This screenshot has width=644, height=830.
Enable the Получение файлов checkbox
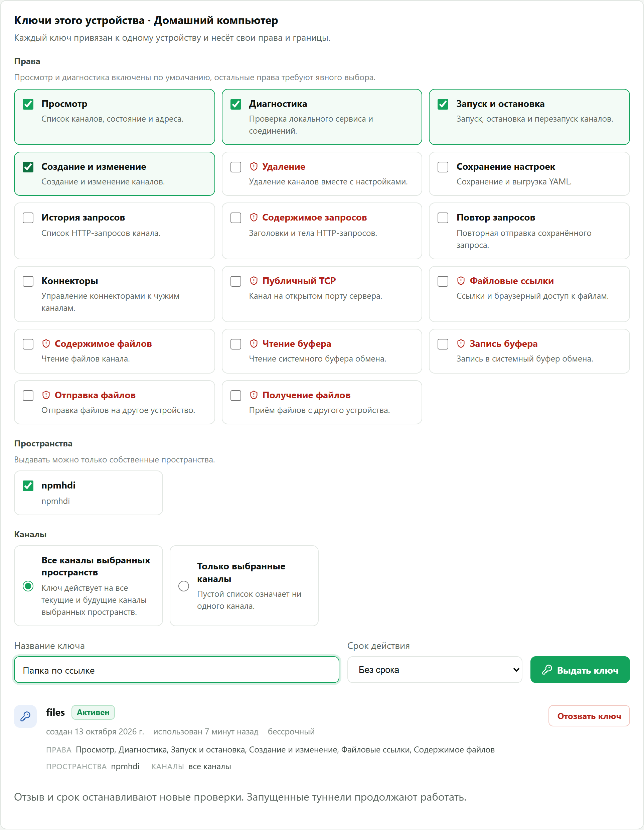pos(236,396)
